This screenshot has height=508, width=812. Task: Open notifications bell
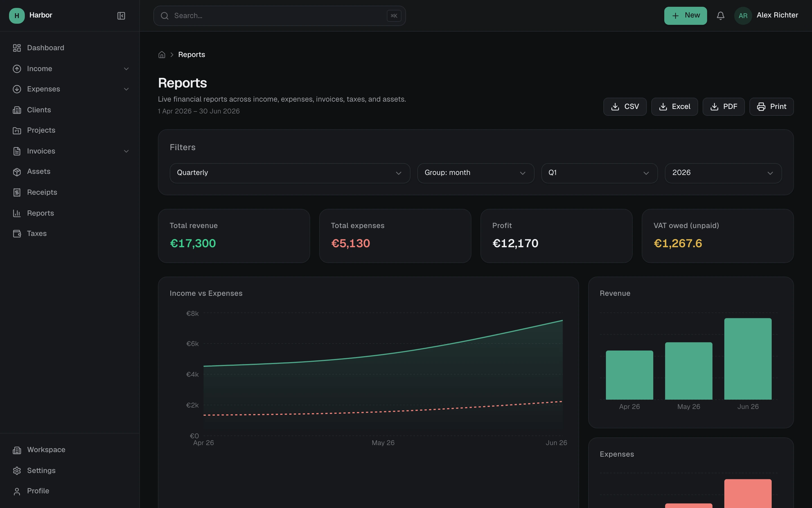pyautogui.click(x=720, y=16)
